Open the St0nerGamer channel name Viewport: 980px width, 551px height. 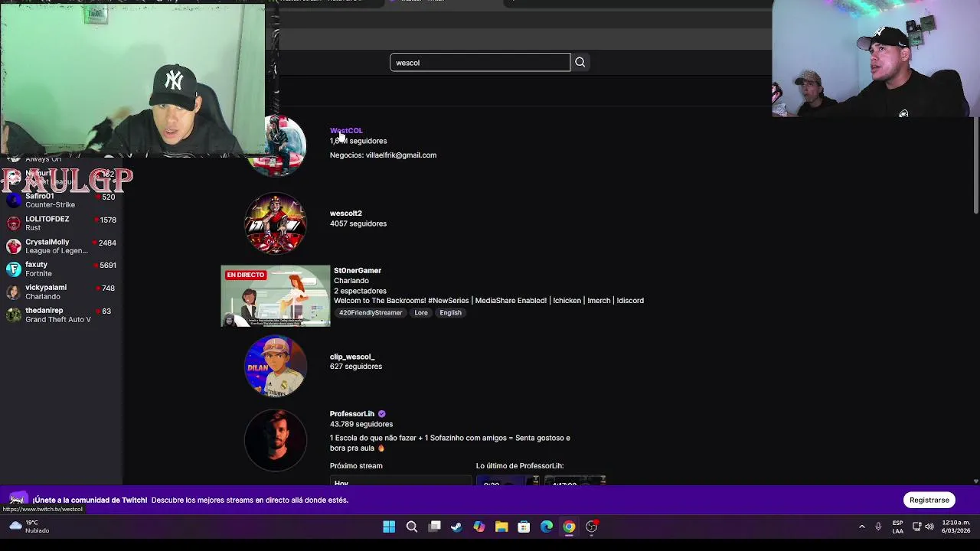[358, 270]
